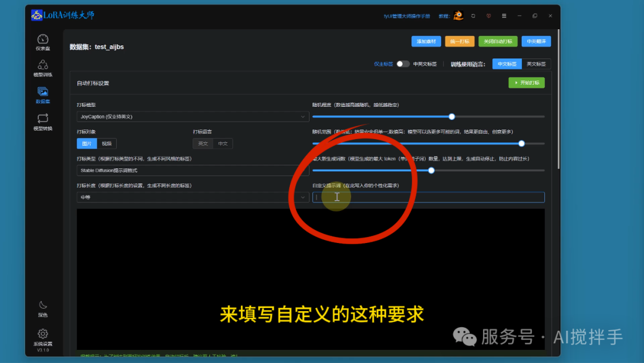The width and height of the screenshot is (644, 363).
Task: Click the red heart icon in title bar
Action: [488, 16]
